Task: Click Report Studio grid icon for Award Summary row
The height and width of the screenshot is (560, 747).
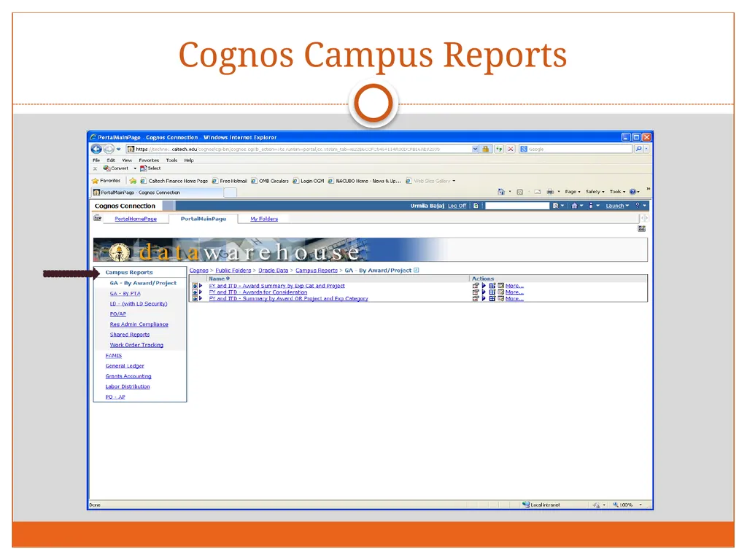Action: [492, 286]
